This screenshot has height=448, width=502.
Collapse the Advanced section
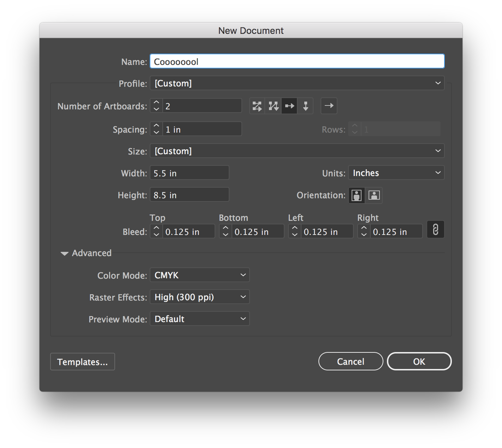coord(64,253)
